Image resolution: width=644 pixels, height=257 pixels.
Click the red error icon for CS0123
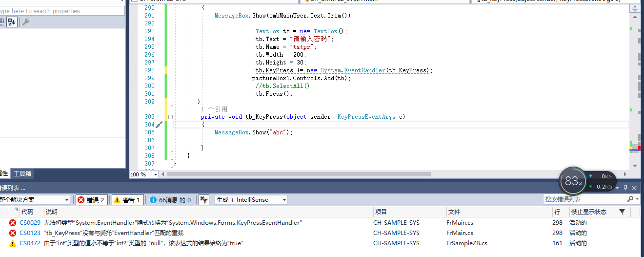tap(13, 233)
